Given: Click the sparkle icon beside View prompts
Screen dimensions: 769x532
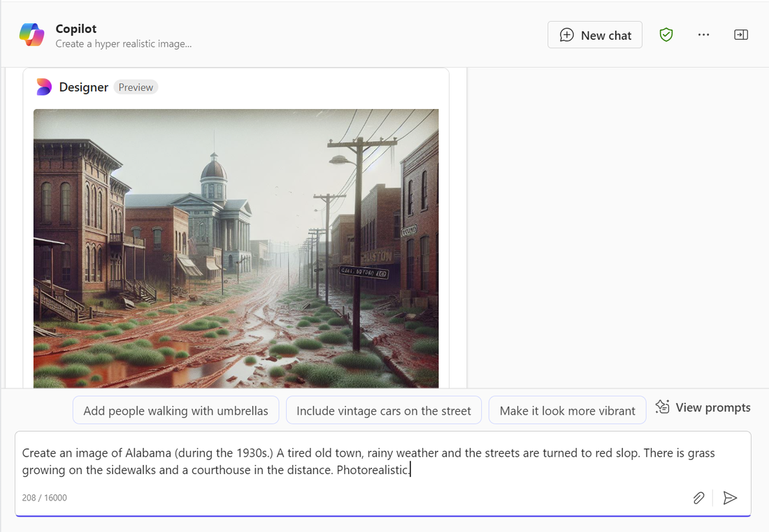Looking at the screenshot, I should pos(662,407).
